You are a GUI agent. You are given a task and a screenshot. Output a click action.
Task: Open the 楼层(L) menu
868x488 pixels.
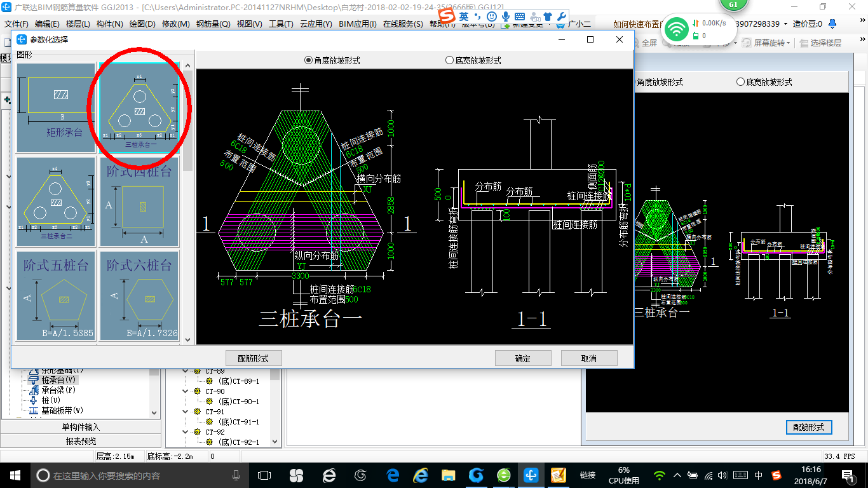point(78,24)
